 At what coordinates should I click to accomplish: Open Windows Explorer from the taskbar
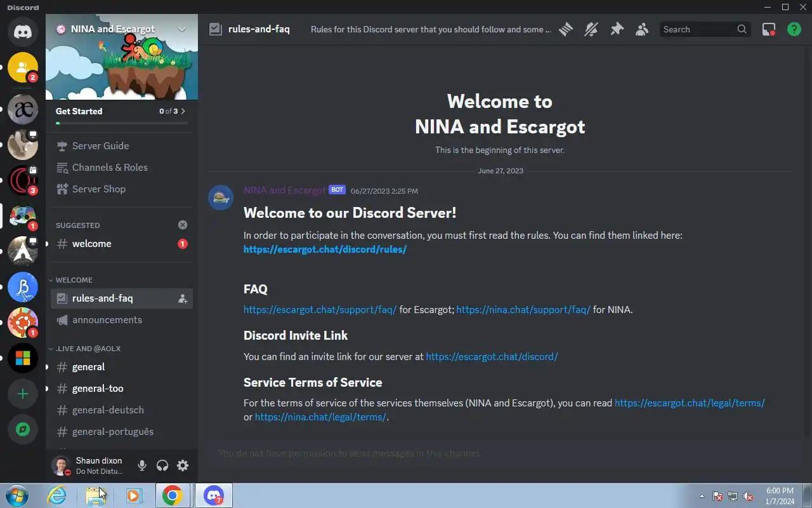pos(96,495)
